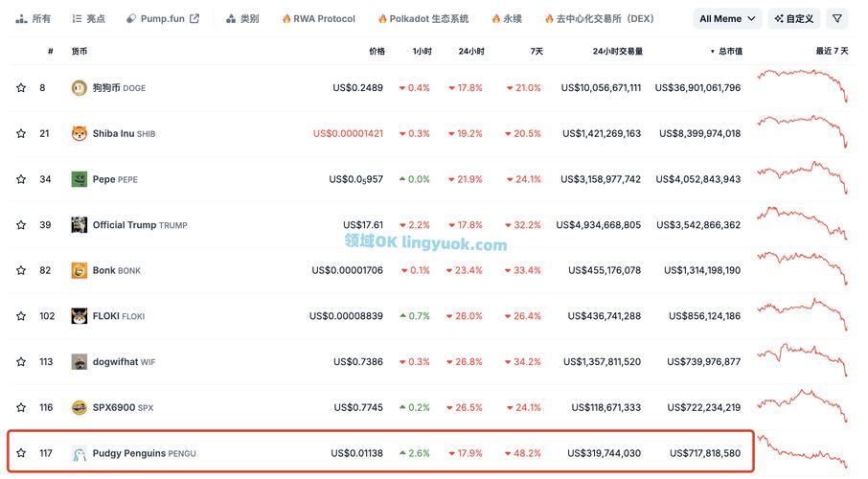868x479 pixels.
Task: Click the FLOKI coin logo
Action: [80, 316]
